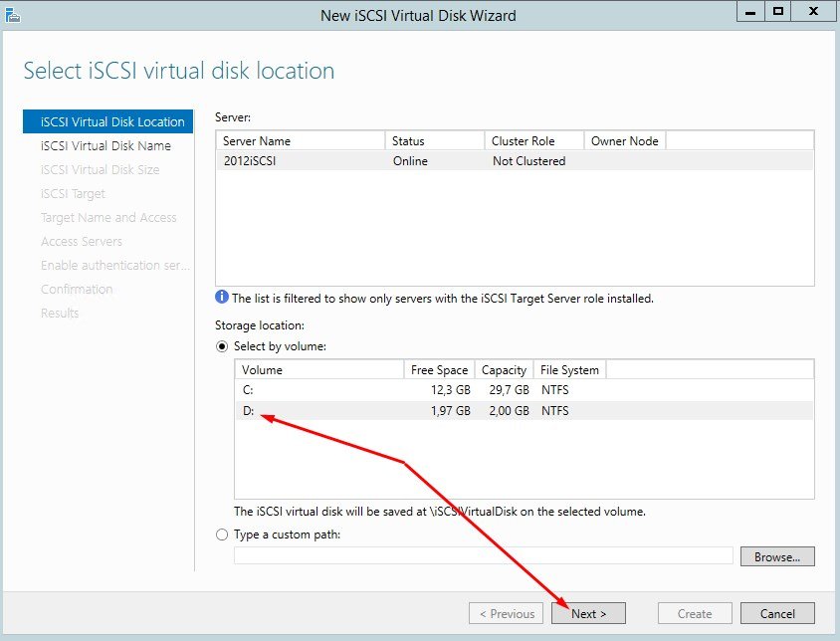
Task: Click the wizard icon in title bar
Action: [12, 14]
